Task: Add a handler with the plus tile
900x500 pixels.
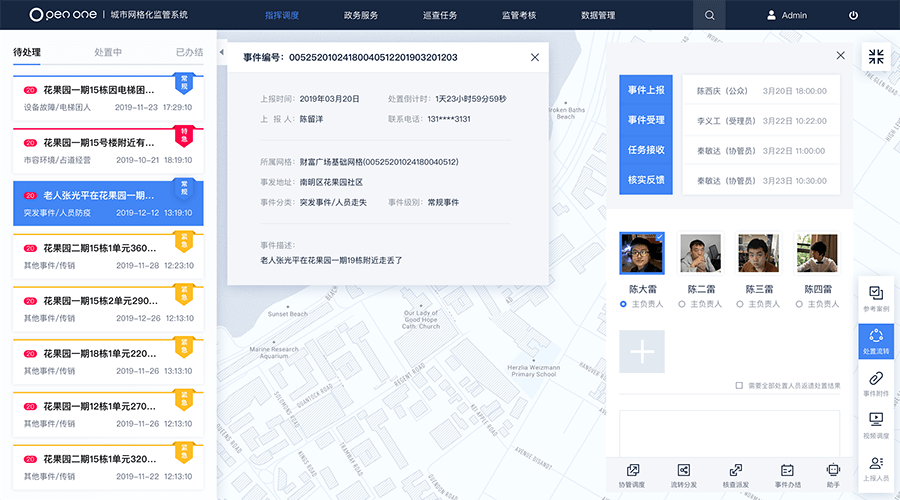Action: pyautogui.click(x=641, y=352)
